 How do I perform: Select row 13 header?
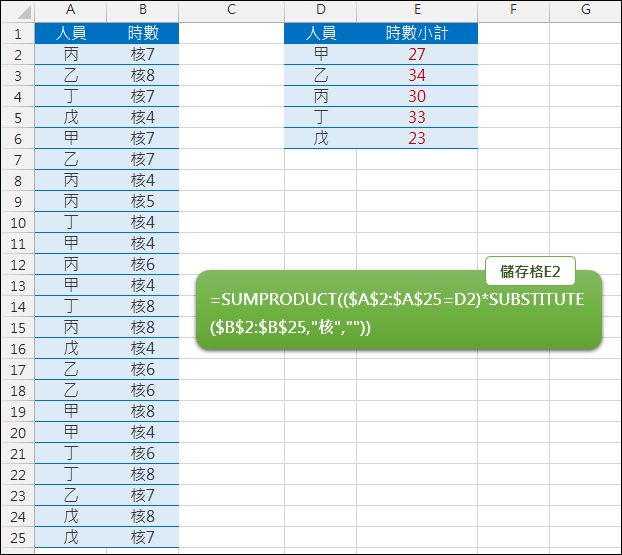(x=18, y=286)
